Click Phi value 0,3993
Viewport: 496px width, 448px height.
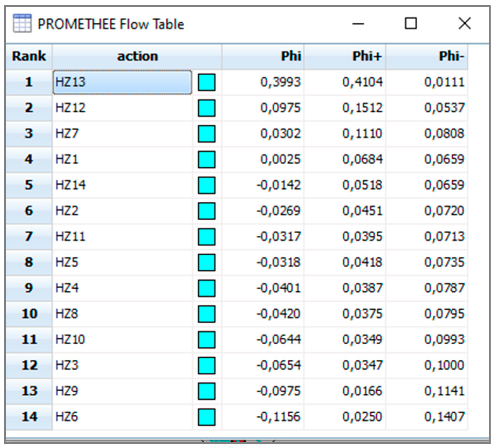280,82
